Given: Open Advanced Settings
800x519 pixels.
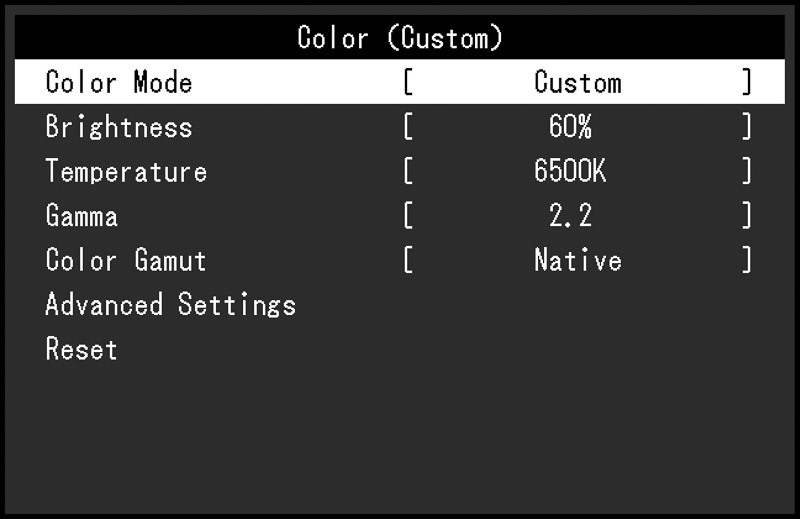Looking at the screenshot, I should tap(171, 305).
